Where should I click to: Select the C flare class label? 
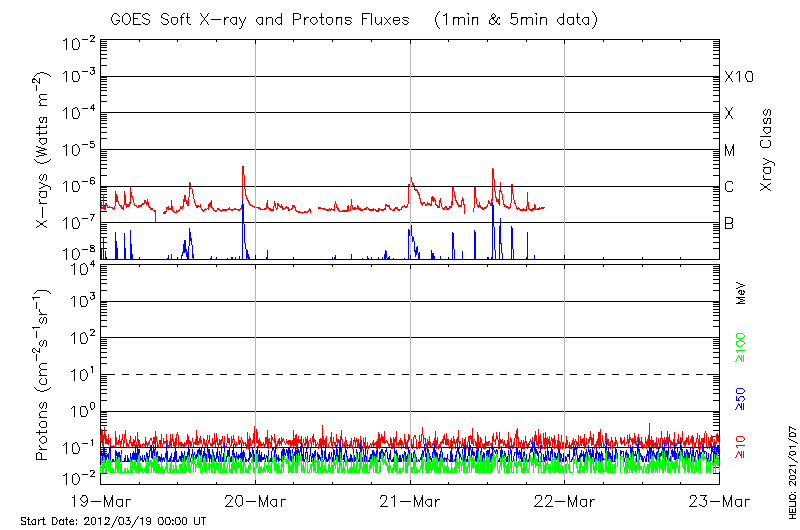click(x=730, y=187)
